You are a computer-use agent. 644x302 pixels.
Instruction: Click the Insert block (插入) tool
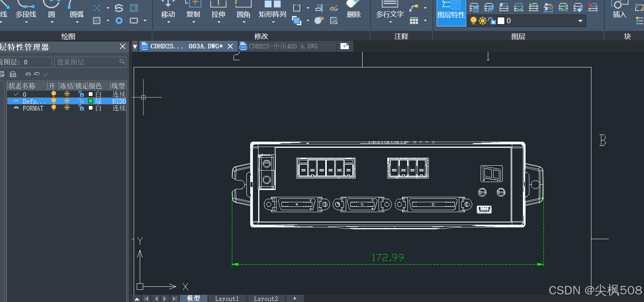point(620,10)
